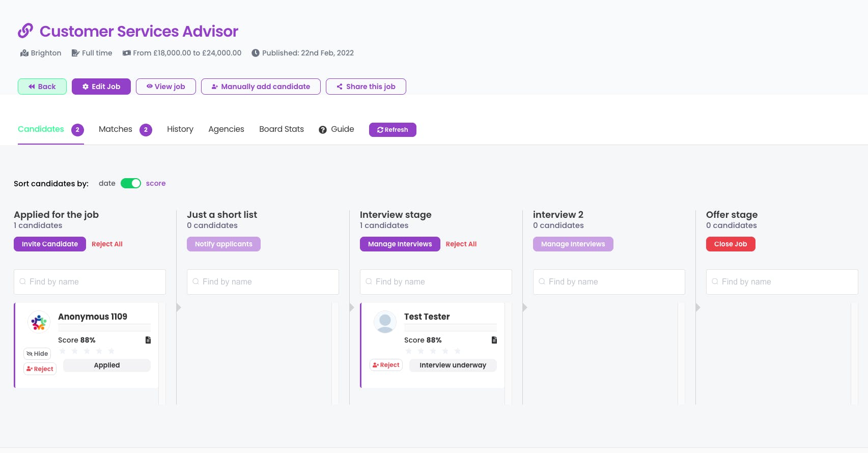Focus Find by name in Applied column
This screenshot has height=453, width=868.
90,282
